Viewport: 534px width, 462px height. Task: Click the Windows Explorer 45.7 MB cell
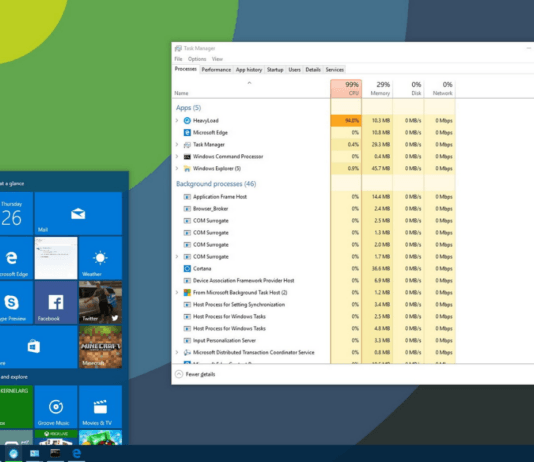377,169
